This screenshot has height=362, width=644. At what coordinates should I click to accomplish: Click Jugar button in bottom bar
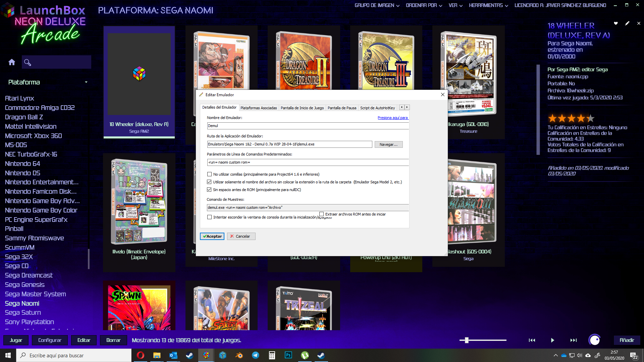(16, 340)
